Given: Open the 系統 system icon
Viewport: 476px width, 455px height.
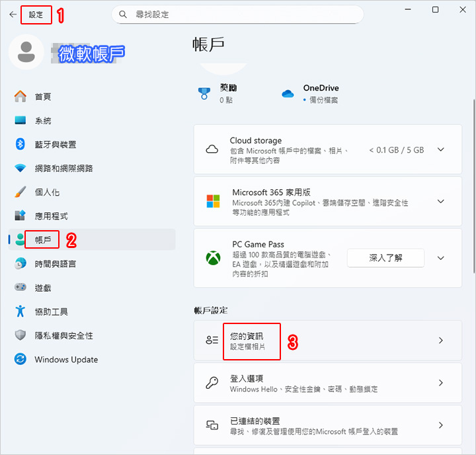Looking at the screenshot, I should [x=20, y=120].
